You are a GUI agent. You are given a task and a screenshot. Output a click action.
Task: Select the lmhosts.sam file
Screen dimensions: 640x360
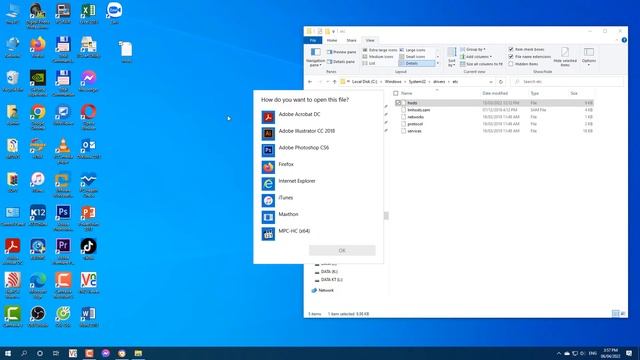[x=418, y=110]
